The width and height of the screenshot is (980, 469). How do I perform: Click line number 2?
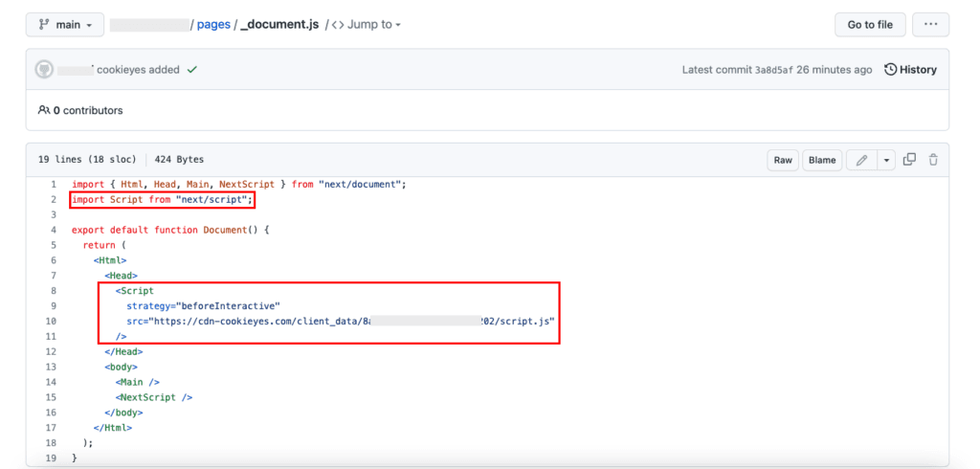tap(54, 199)
